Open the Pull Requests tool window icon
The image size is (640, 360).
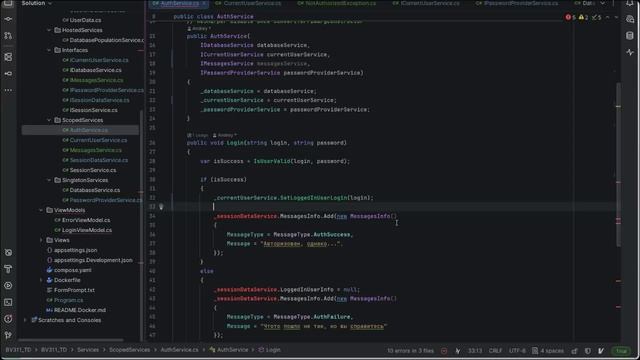(x=8, y=36)
